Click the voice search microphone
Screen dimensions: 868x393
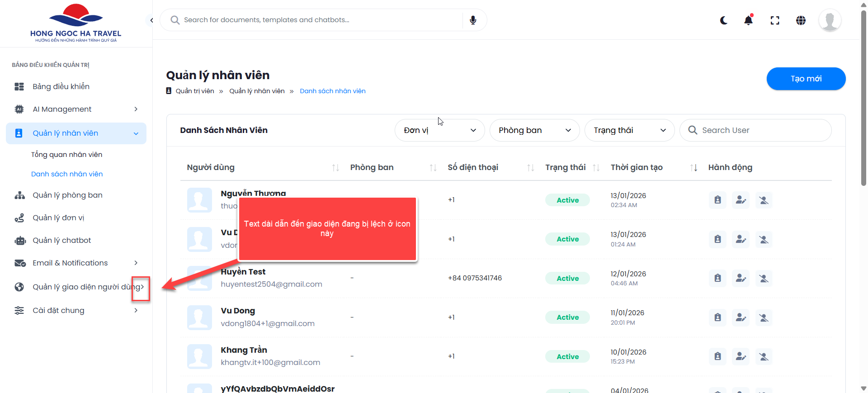473,20
